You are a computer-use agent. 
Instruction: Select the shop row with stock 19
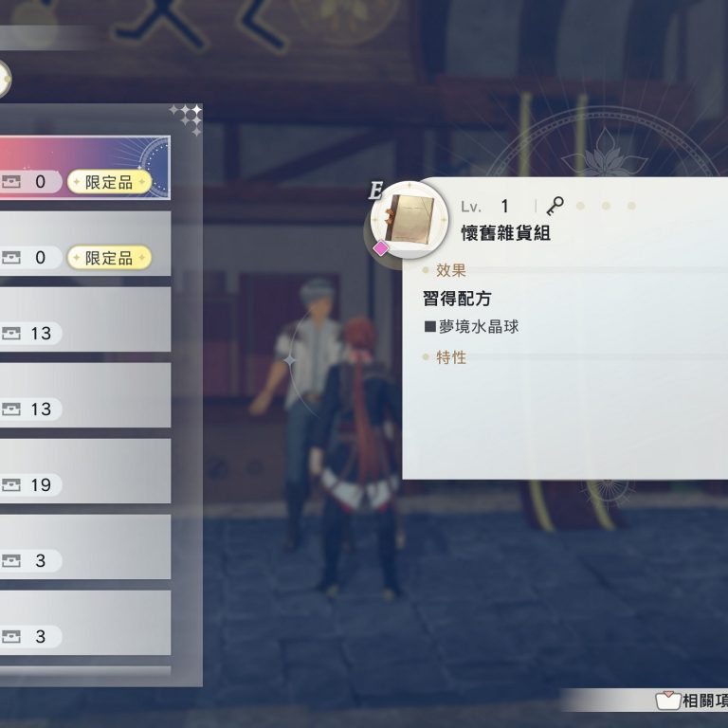point(85,471)
